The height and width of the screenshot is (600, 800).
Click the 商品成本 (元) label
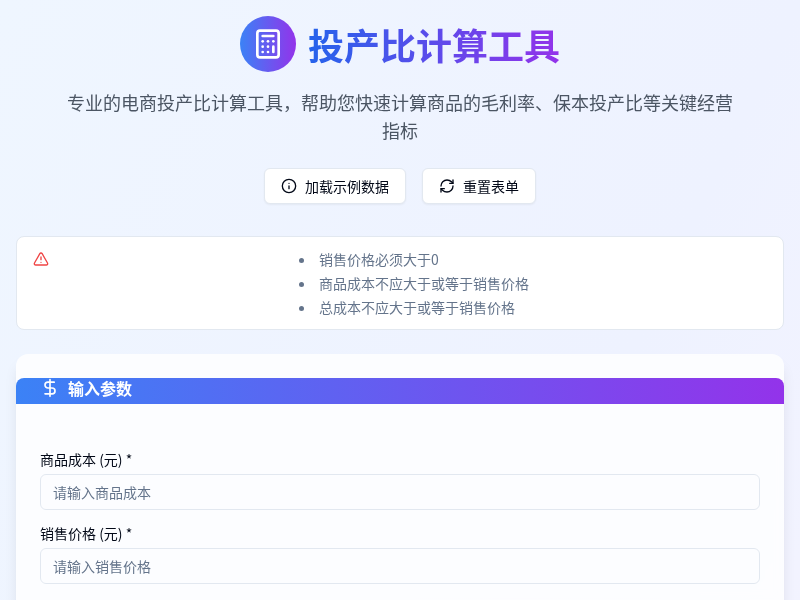[86, 461]
